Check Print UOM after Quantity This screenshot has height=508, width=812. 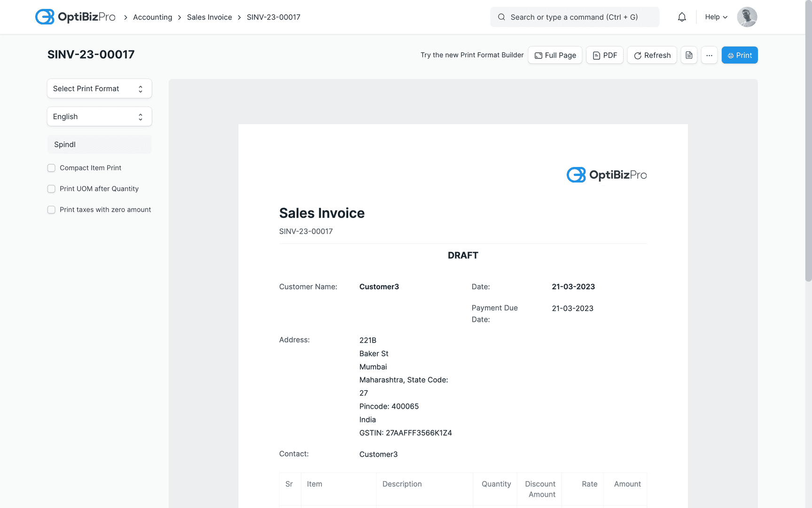click(51, 189)
